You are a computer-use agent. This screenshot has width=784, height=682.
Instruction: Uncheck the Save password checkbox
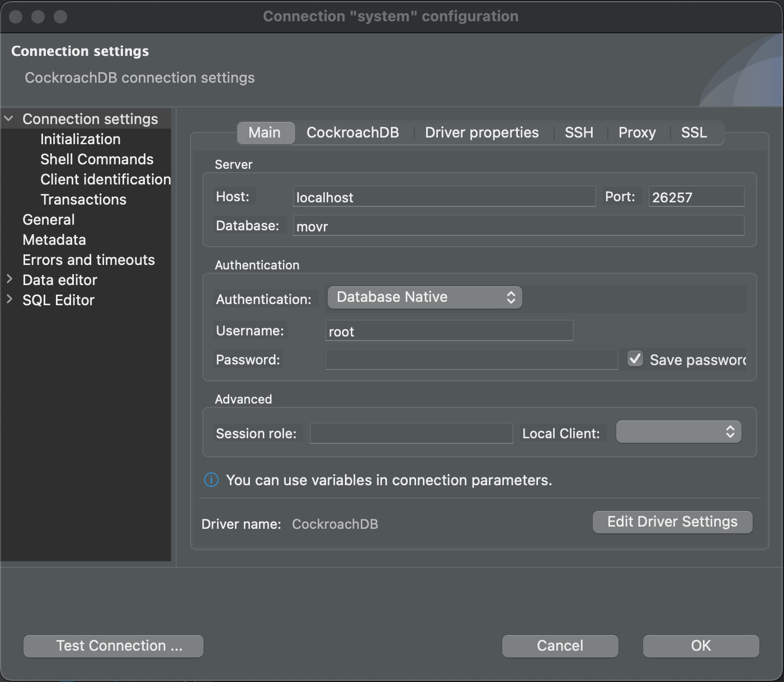[x=635, y=359]
